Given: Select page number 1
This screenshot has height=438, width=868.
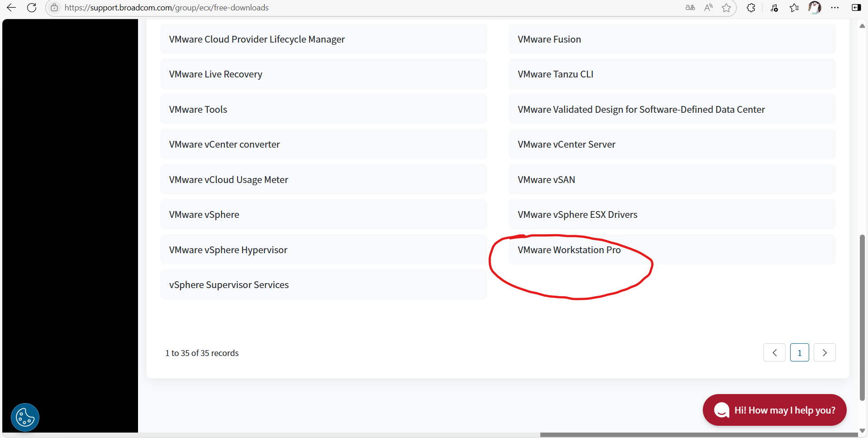Looking at the screenshot, I should [x=799, y=353].
